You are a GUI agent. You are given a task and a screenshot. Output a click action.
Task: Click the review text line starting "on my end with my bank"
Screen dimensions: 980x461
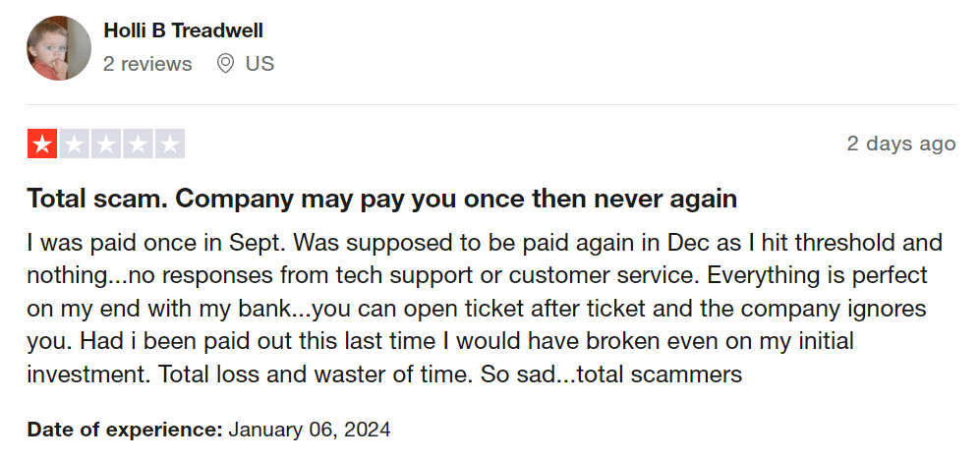pyautogui.click(x=477, y=309)
